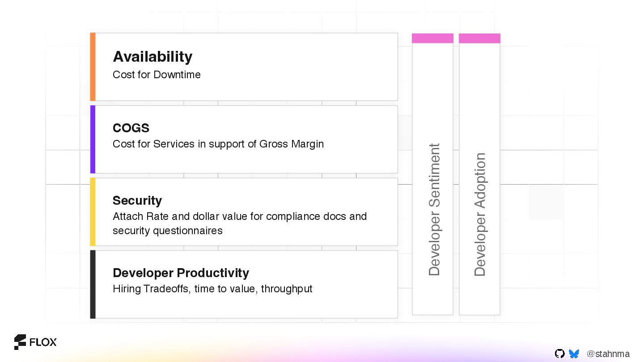Click the security questionnaires text line

(167, 231)
